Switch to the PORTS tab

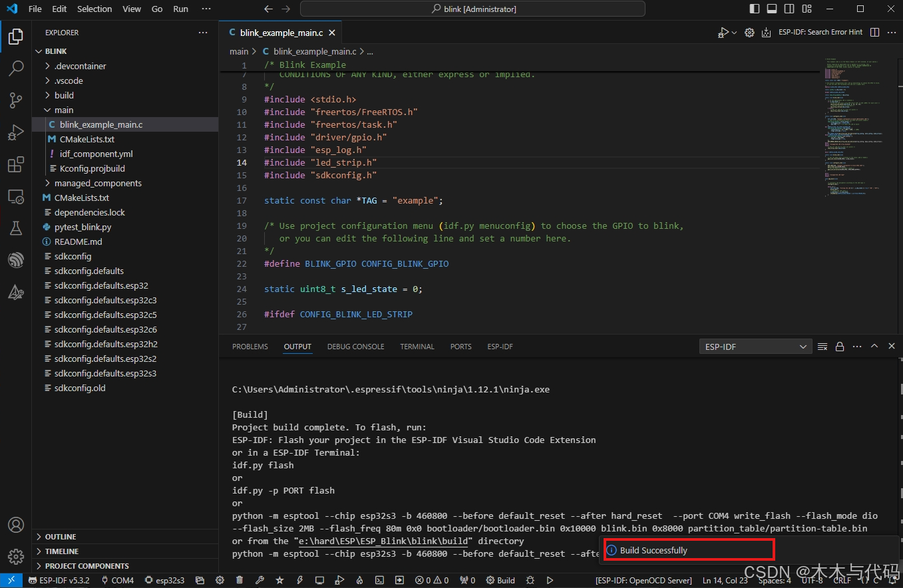coord(460,347)
